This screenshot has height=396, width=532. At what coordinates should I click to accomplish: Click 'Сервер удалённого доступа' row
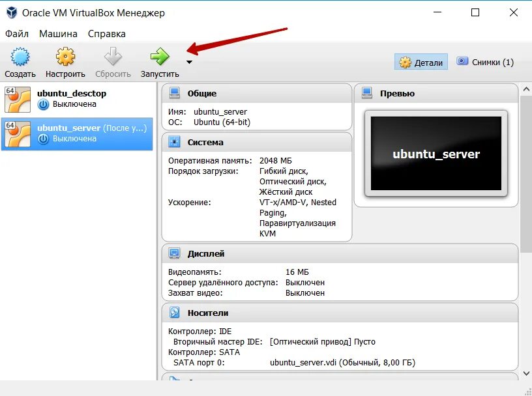[x=246, y=283]
